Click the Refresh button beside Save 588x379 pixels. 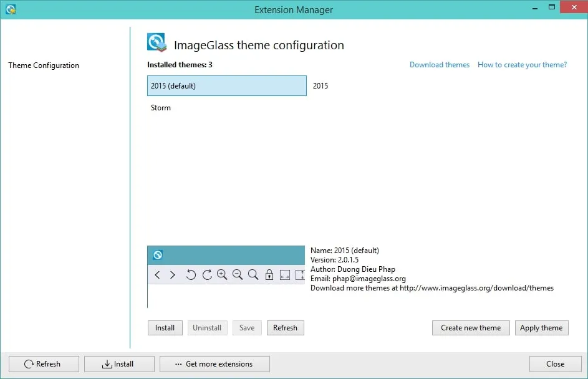pos(286,328)
